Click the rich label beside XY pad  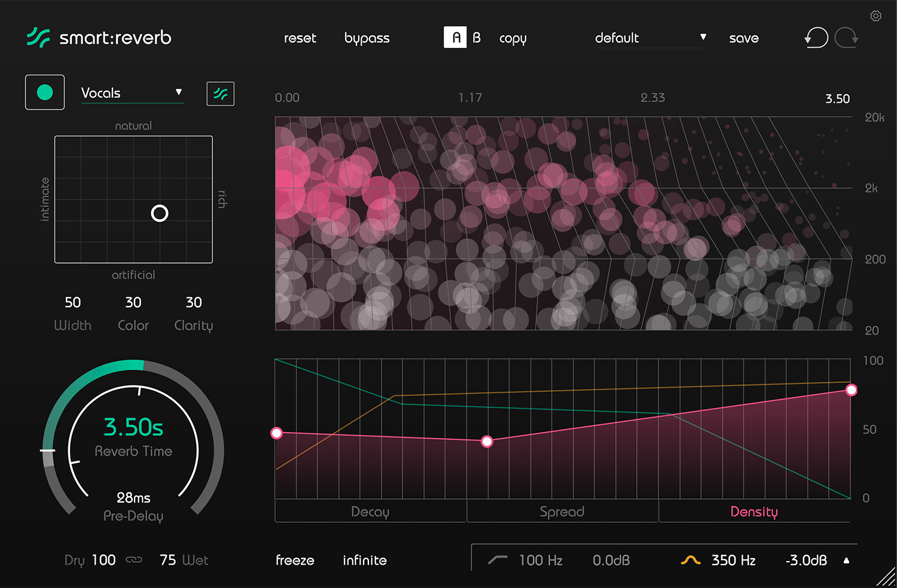(222, 199)
